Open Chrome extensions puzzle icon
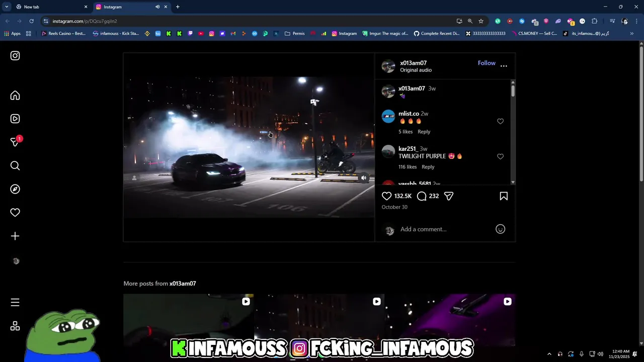This screenshot has height=362, width=644. point(594,21)
